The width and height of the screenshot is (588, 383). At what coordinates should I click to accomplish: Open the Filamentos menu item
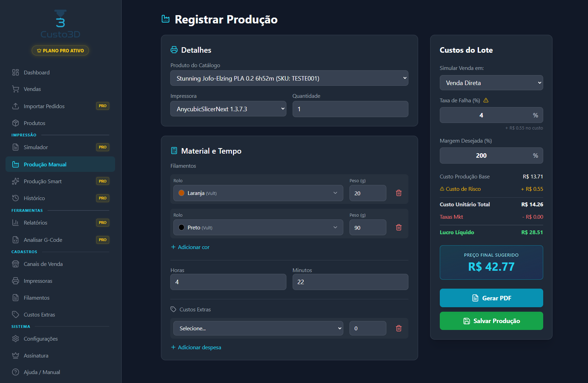click(37, 298)
